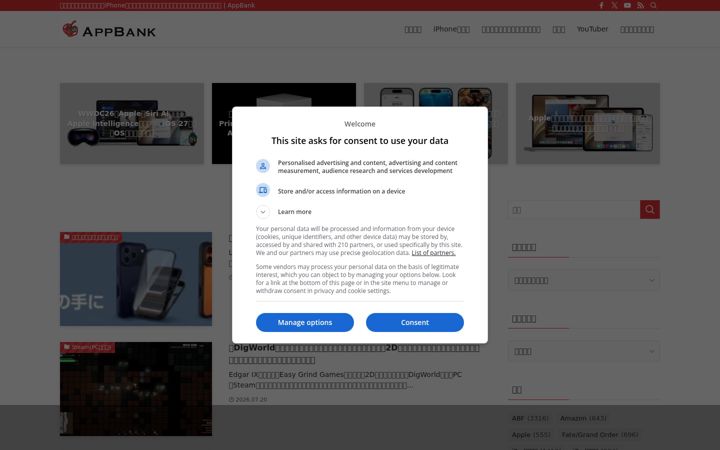Open the phone cases article thumbnail
720x450 pixels.
click(136, 279)
